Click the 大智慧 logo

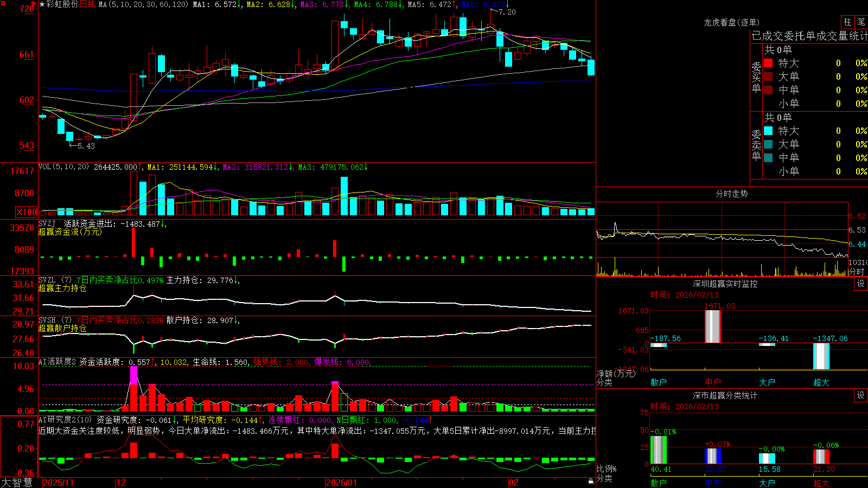17,483
